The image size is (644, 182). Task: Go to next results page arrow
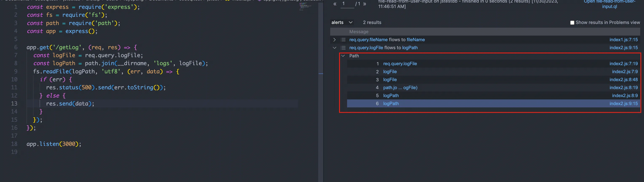click(365, 4)
